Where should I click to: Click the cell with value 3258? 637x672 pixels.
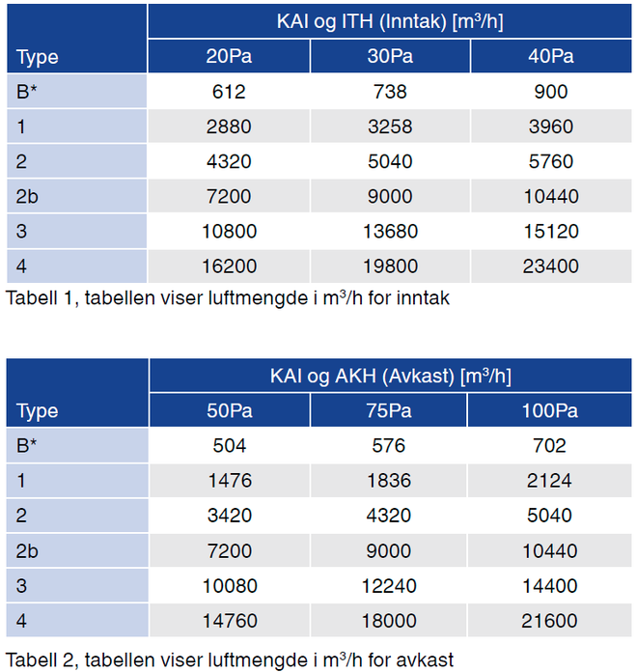(390, 126)
